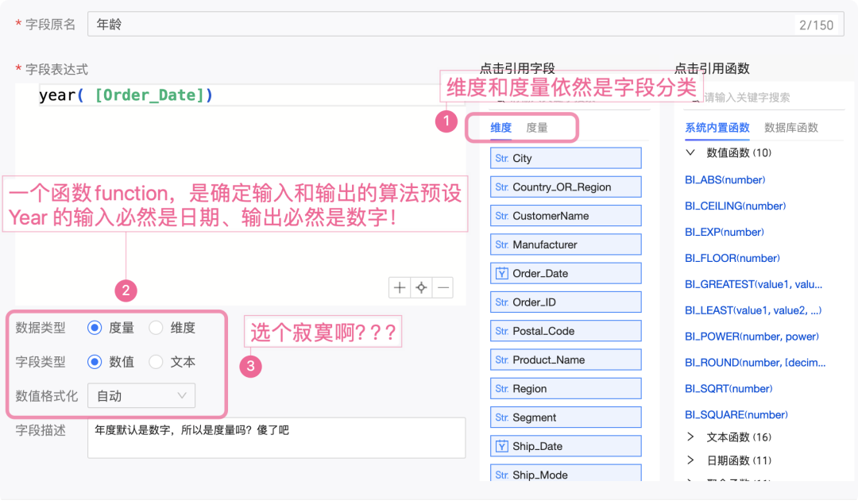Image resolution: width=858 pixels, height=504 pixels.
Task: Choose 文本 radio for field type
Action: pos(157,362)
